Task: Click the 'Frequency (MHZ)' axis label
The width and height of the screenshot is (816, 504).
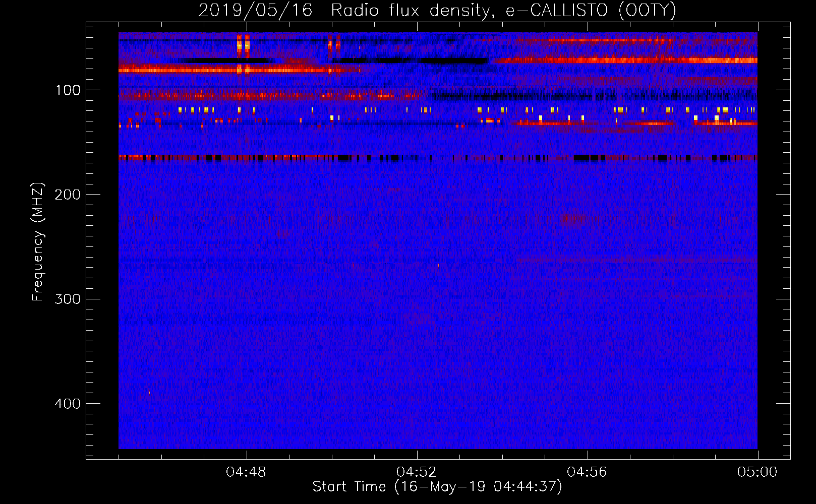Action: tap(38, 242)
